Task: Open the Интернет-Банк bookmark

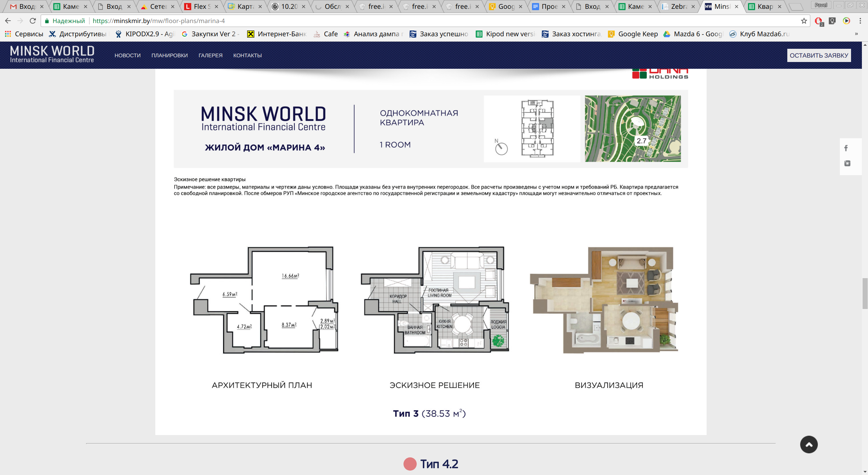Action: point(277,34)
